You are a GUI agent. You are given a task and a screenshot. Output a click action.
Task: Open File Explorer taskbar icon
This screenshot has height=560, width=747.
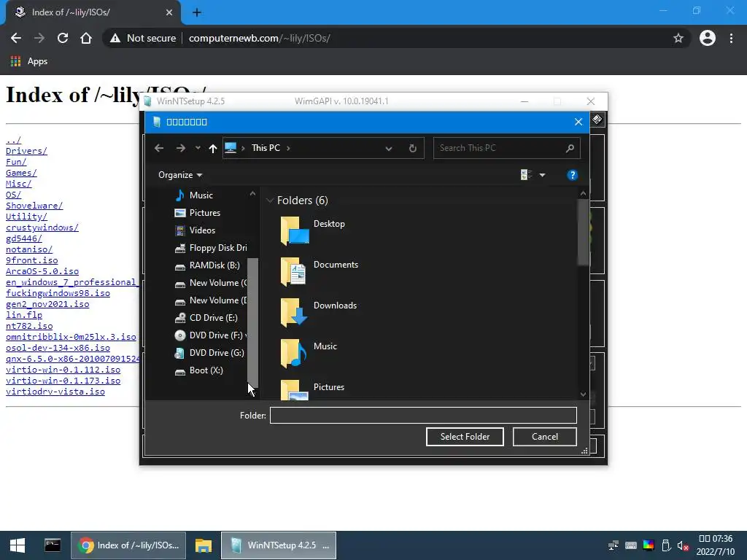coord(204,545)
